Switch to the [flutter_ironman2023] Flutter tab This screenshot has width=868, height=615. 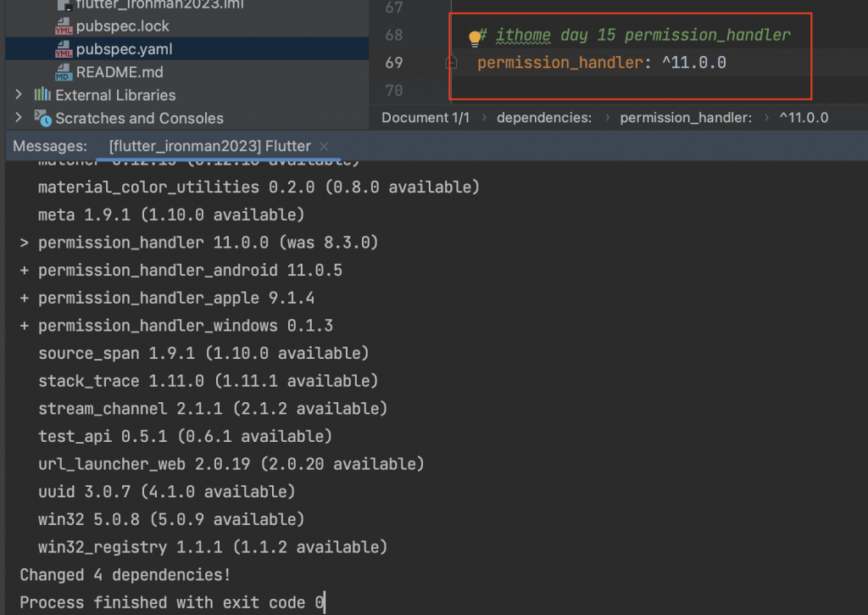pyautogui.click(x=210, y=146)
